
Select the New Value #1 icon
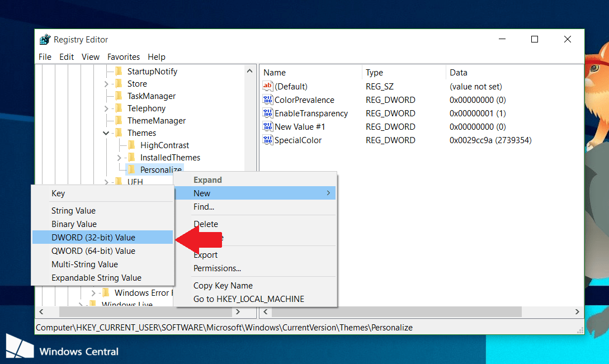click(268, 127)
